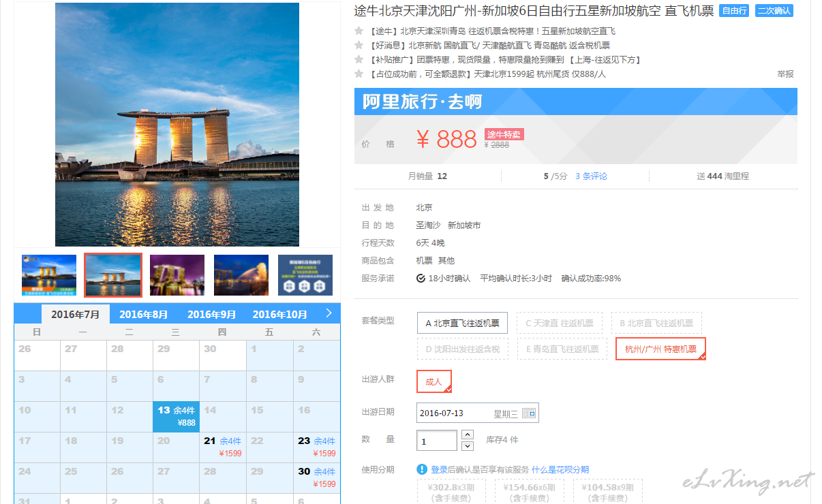Select package 杭州/广州 特惠机票

(660, 349)
